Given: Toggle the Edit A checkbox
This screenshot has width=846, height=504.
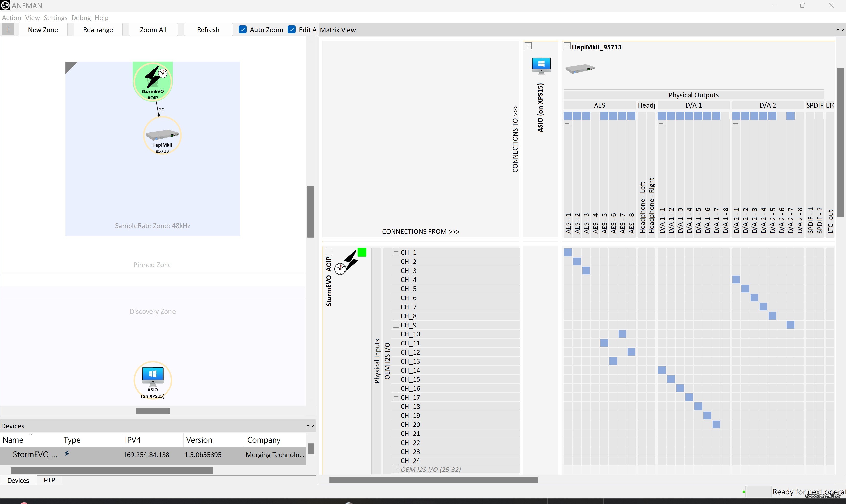Looking at the screenshot, I should coord(292,30).
